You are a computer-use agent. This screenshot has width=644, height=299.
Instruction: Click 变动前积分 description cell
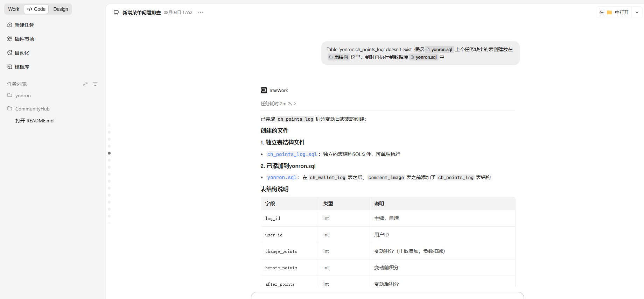(x=442, y=268)
